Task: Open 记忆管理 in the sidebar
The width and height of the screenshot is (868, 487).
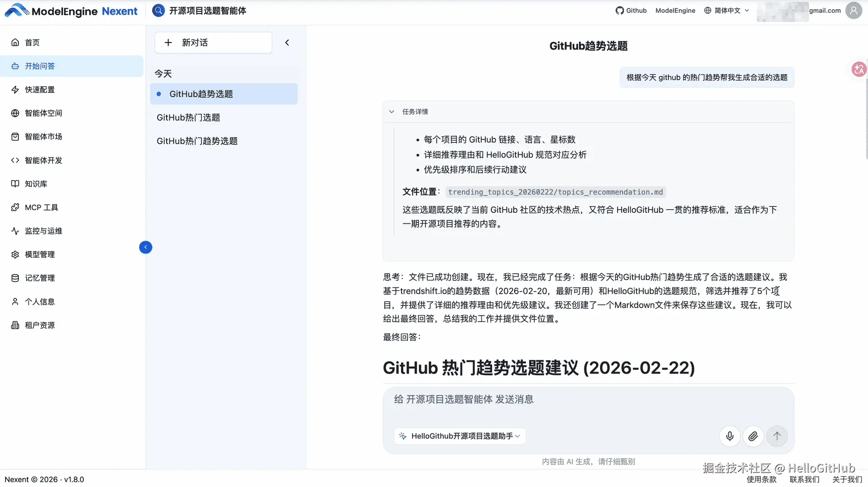Action: pos(72,278)
